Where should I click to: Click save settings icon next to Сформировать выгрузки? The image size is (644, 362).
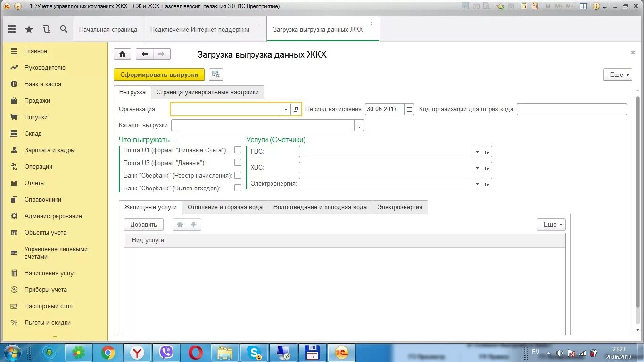point(216,74)
